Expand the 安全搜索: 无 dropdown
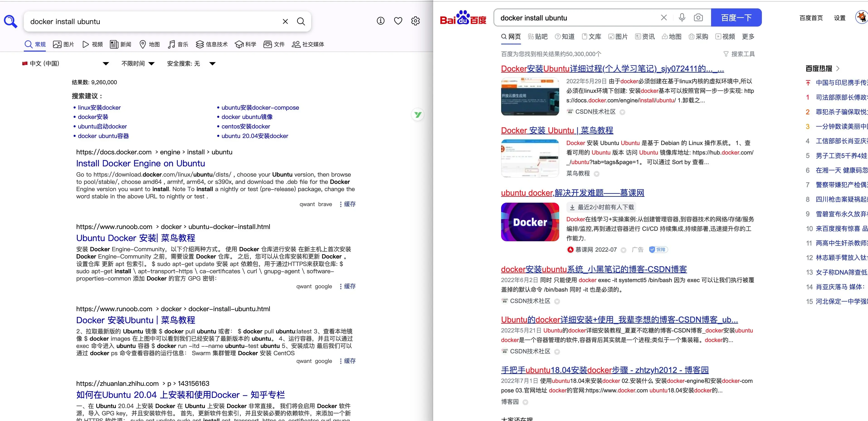The width and height of the screenshot is (868, 421). [x=191, y=63]
